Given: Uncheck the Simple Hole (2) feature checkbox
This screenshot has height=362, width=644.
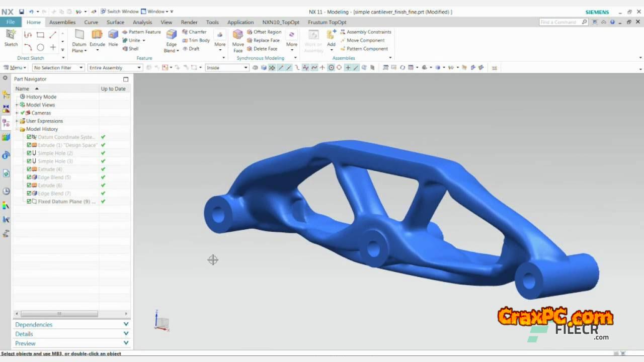Looking at the screenshot, I should (x=29, y=153).
